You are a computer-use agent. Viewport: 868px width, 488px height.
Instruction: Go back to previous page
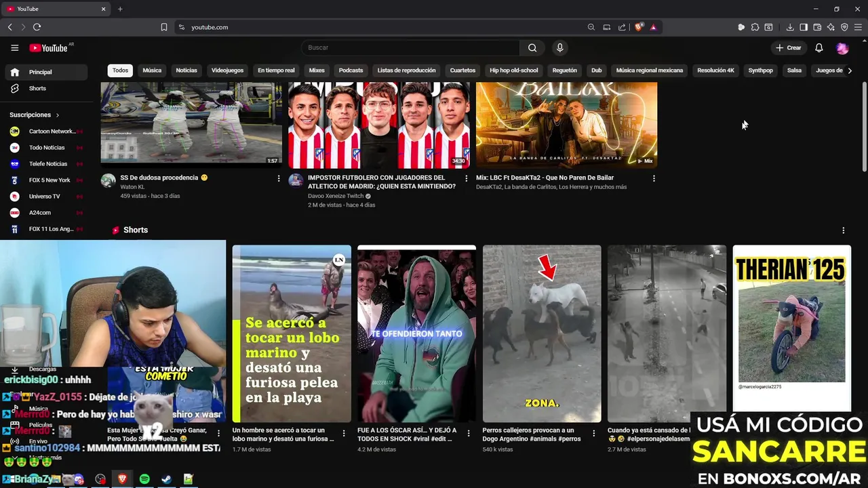coord(9,27)
